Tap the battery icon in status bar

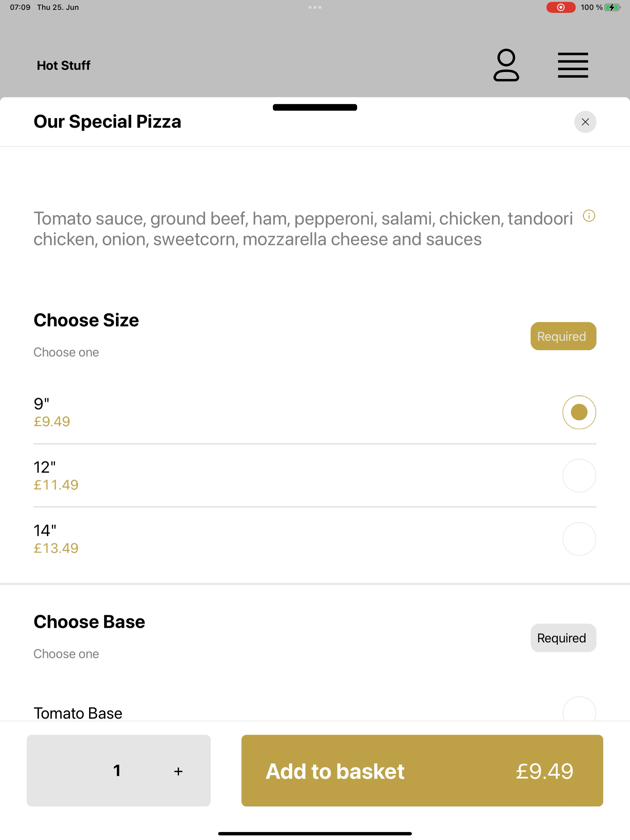coord(612,7)
